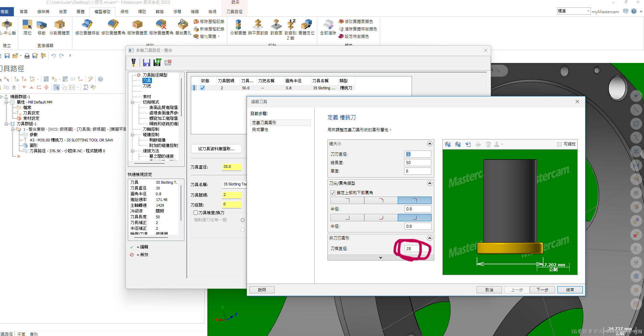Open the 修改實體特徵 tool
Image resolution: width=644 pixels, height=336 pixels.
click(x=87, y=27)
